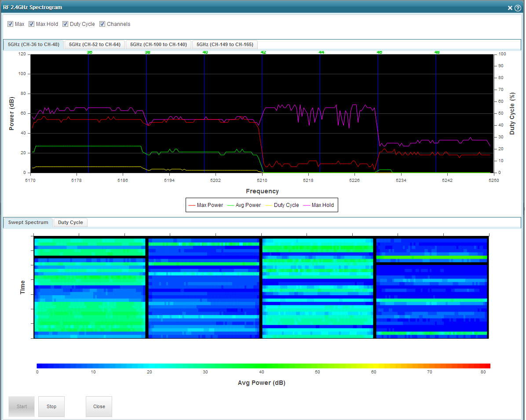526x420 pixels.
Task: Switch to the 5GHz (CH-52 to CH-64) tab
Action: [95, 44]
